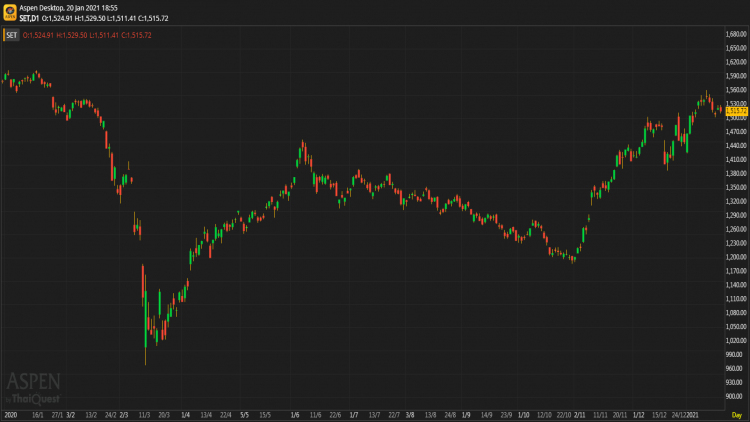Screen dimensions: 750x422
Task: Click the 1,680.00 price axis label
Action: [x=736, y=34]
